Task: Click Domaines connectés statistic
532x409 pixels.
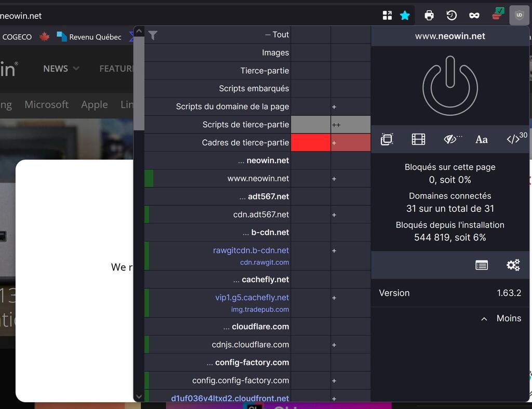Action: coord(450,202)
